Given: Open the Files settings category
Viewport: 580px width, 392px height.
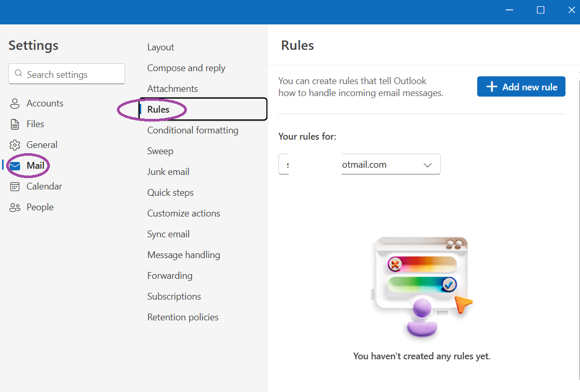Looking at the screenshot, I should [x=35, y=124].
